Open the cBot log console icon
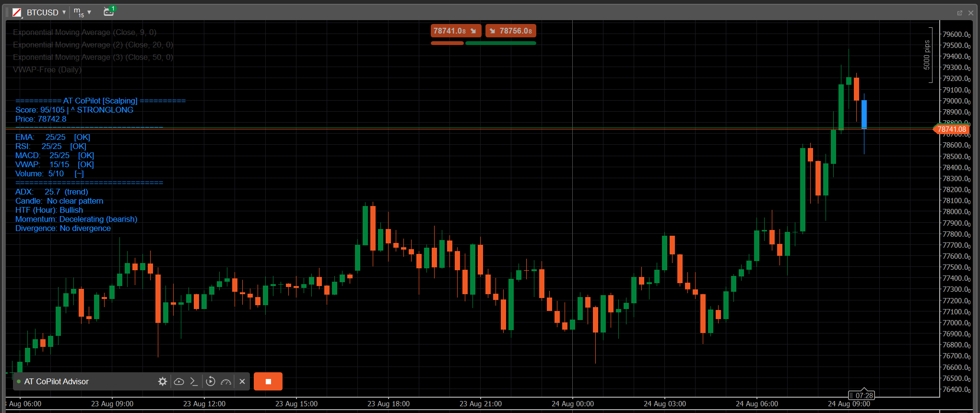The image size is (980, 413). click(x=194, y=381)
